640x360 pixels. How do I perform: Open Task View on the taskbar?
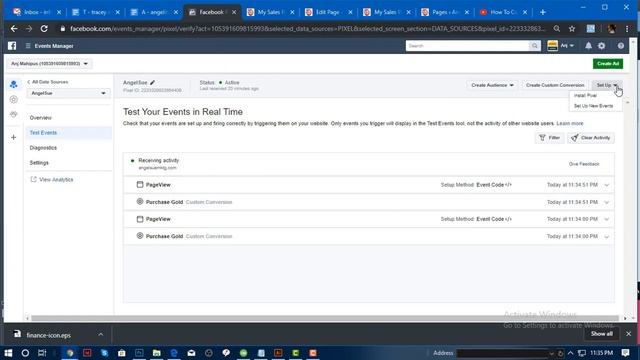tap(42, 353)
